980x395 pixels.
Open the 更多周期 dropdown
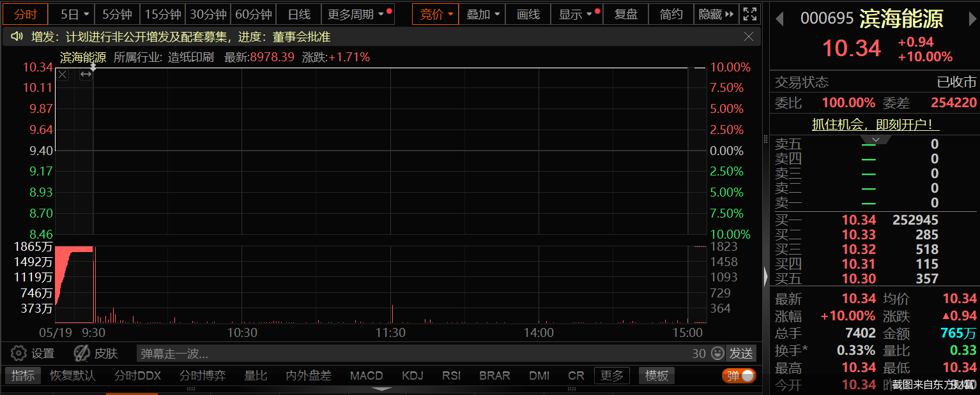pyautogui.click(x=357, y=14)
